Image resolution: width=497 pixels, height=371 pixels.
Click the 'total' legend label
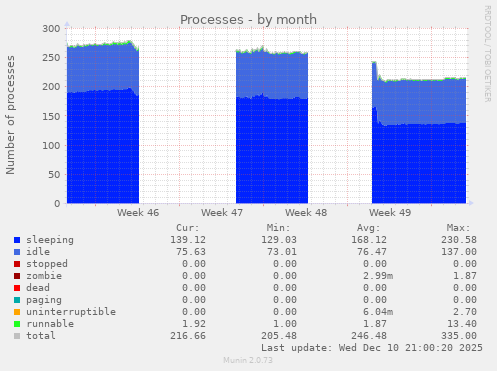[41, 336]
